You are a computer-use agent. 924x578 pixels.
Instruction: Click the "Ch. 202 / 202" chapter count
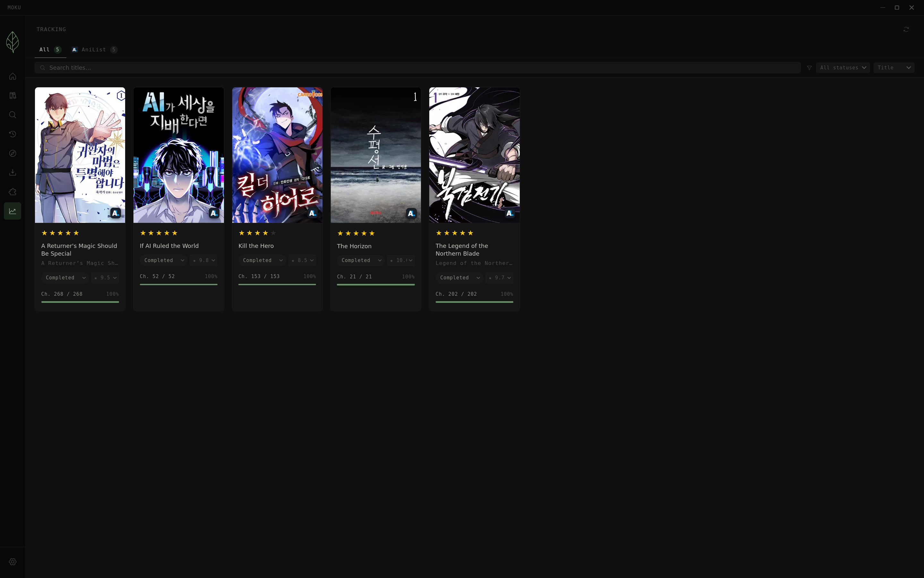[x=456, y=294]
